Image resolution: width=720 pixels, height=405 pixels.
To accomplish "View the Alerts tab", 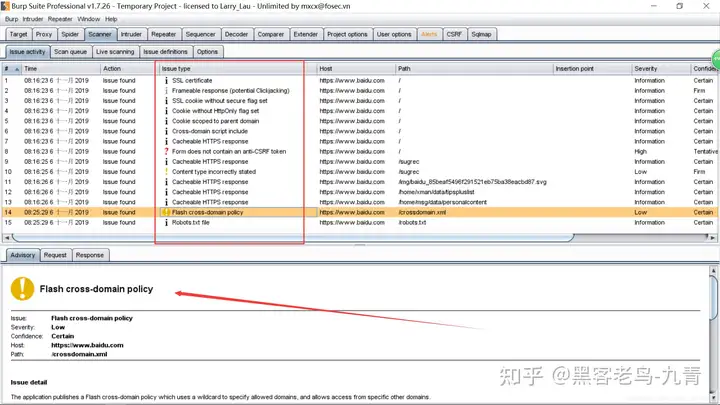I will click(429, 34).
